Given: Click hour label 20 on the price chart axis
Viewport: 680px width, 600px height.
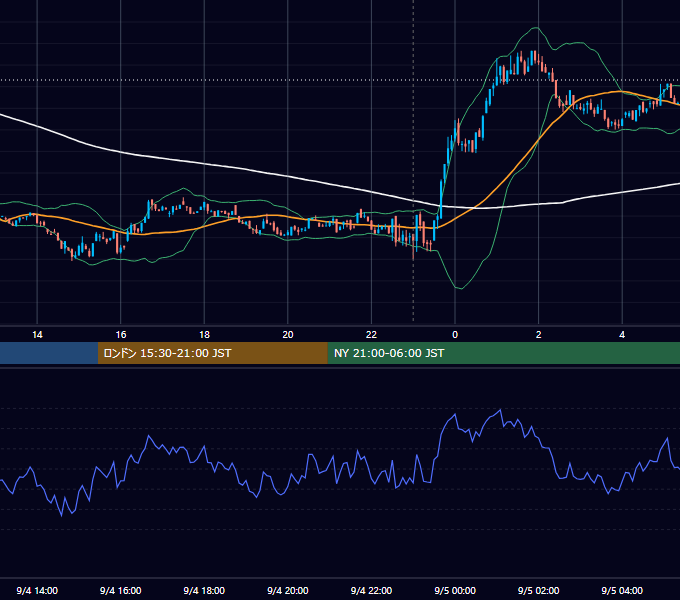Looking at the screenshot, I should pyautogui.click(x=288, y=334).
